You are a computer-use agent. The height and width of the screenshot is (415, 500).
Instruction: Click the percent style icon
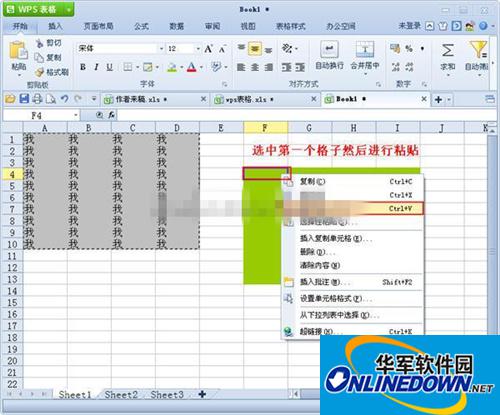(x=409, y=49)
